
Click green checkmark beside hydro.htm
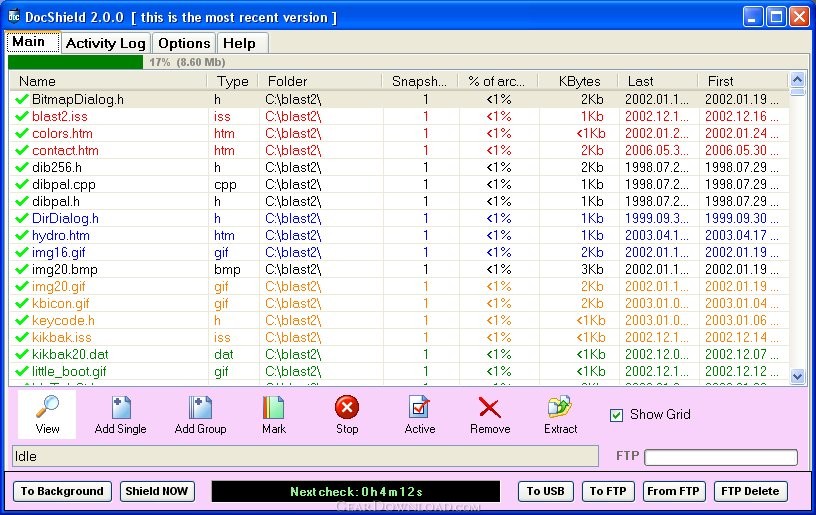[22, 235]
